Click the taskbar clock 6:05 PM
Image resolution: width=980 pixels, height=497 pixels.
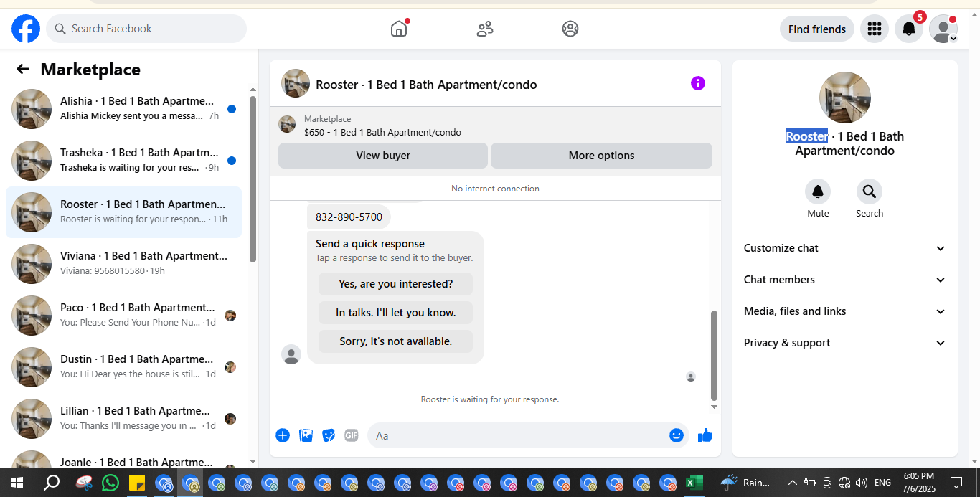[919, 483]
